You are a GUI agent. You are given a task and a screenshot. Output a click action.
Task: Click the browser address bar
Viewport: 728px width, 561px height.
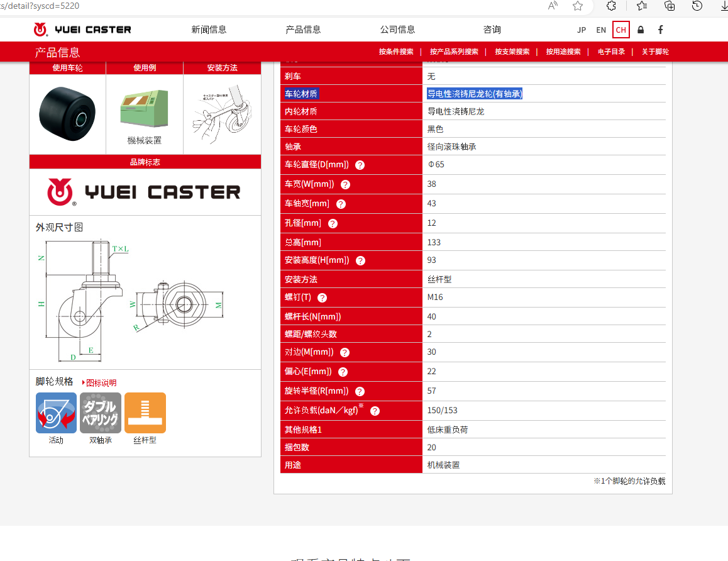point(251,6)
